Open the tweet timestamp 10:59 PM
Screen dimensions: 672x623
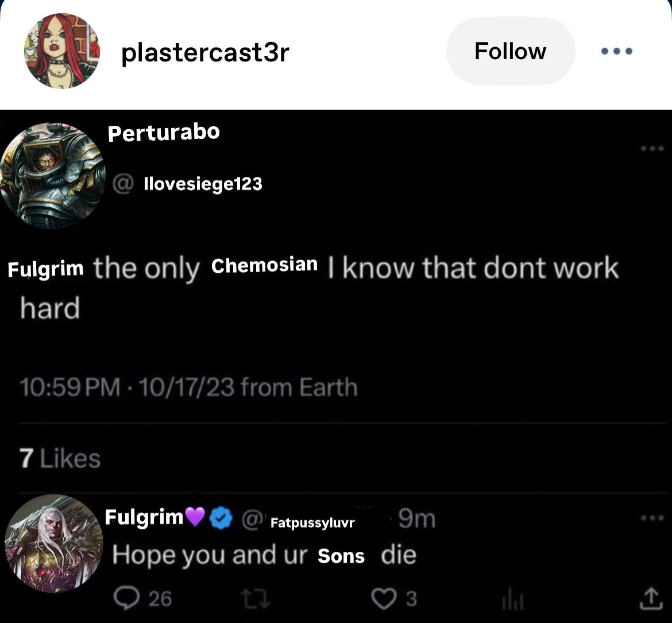pos(69,388)
